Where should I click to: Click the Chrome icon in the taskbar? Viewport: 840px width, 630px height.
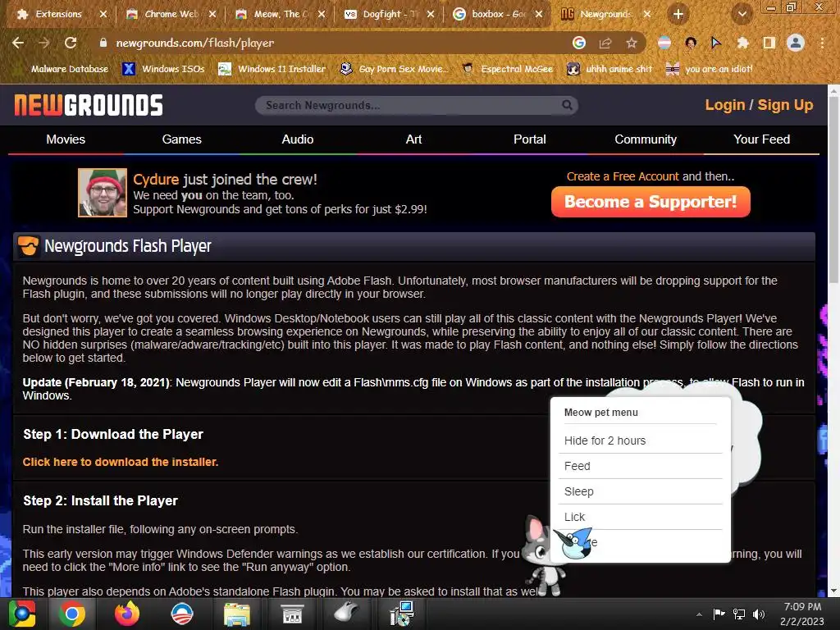(72, 614)
